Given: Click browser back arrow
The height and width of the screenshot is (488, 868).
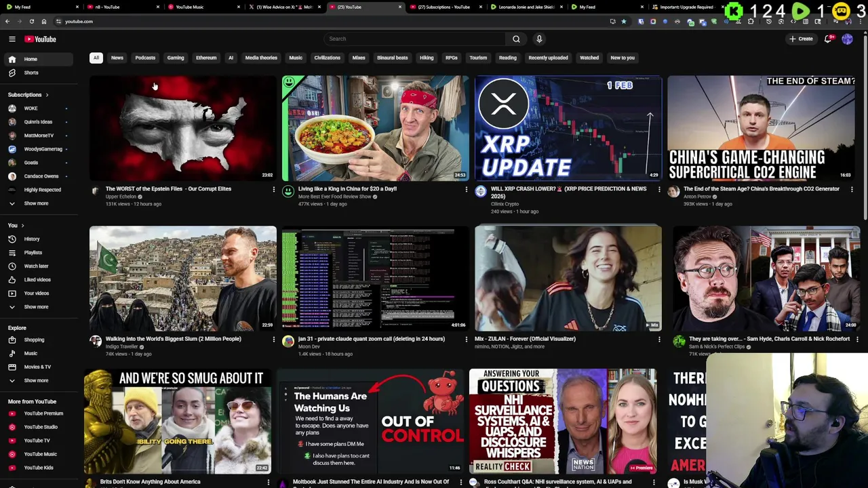Looking at the screenshot, I should (7, 21).
